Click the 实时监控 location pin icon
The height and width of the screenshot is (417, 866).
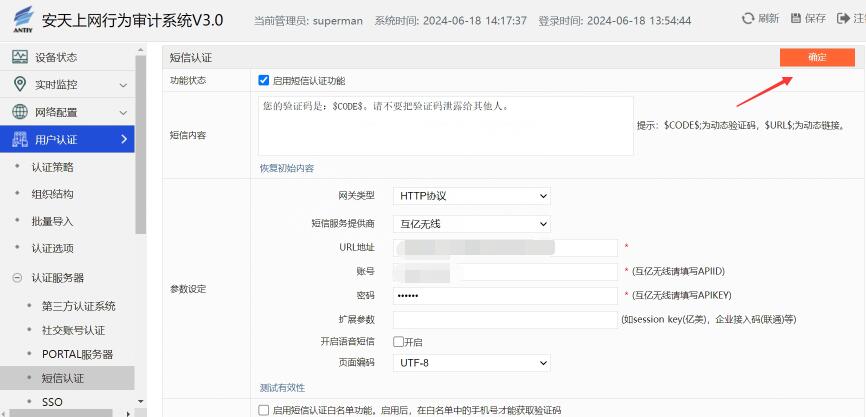coord(19,85)
